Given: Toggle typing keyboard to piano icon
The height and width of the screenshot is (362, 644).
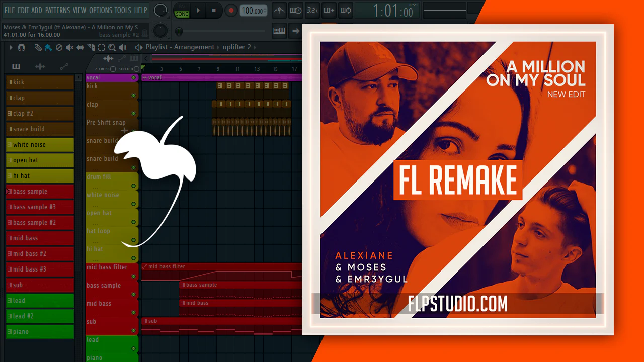Looking at the screenshot, I should (x=279, y=31).
